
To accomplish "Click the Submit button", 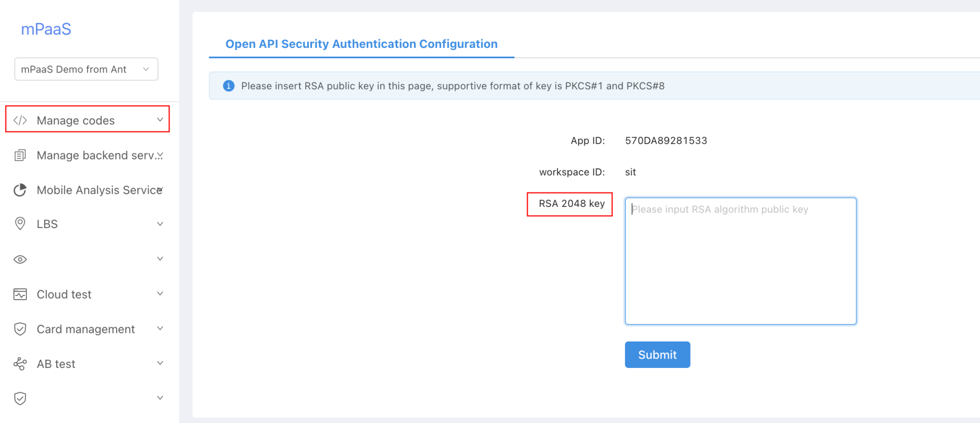I will (x=658, y=355).
